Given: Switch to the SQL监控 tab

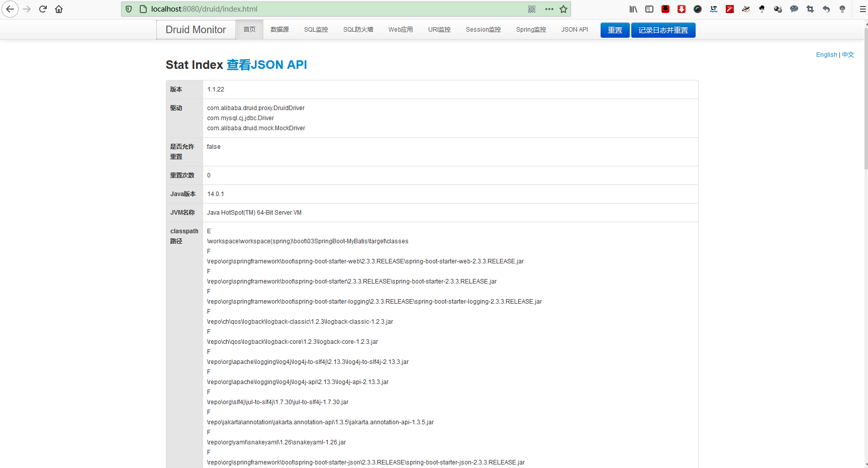Looking at the screenshot, I should [316, 30].
